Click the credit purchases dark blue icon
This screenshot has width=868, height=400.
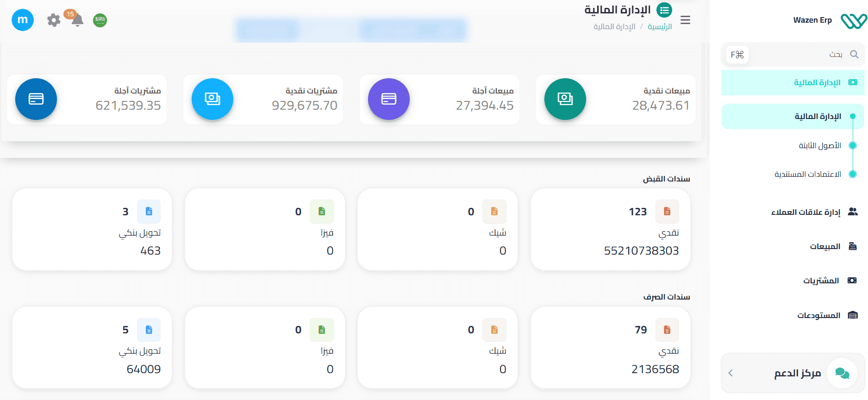pos(36,99)
